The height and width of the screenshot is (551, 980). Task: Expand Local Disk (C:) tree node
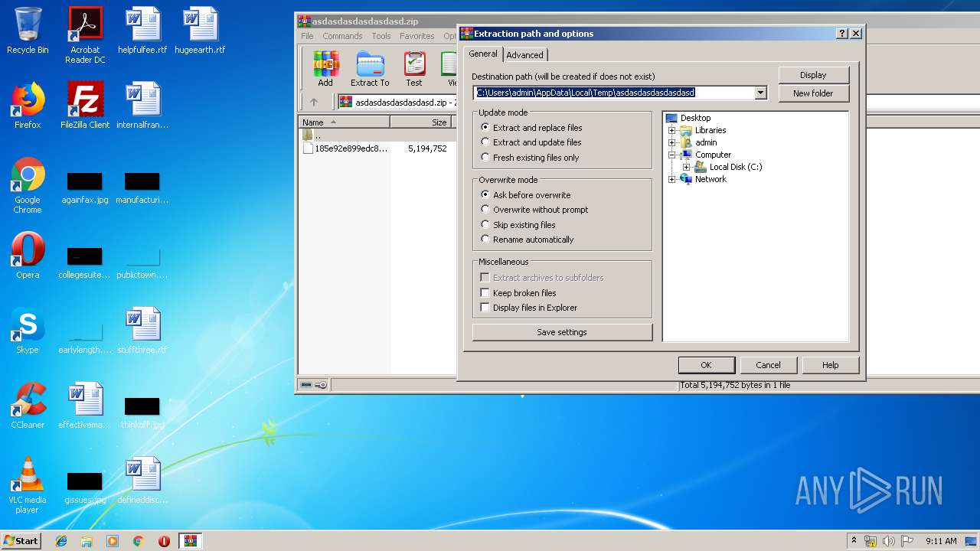coord(687,167)
